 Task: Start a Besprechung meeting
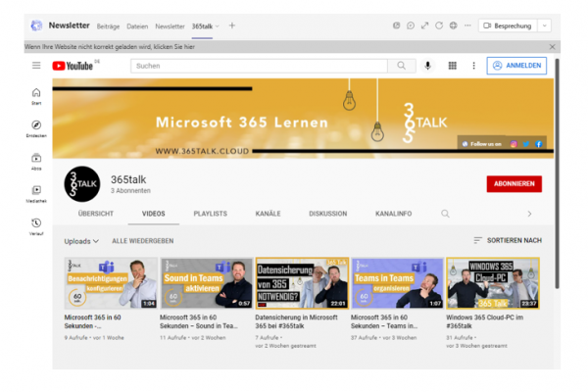pos(508,25)
